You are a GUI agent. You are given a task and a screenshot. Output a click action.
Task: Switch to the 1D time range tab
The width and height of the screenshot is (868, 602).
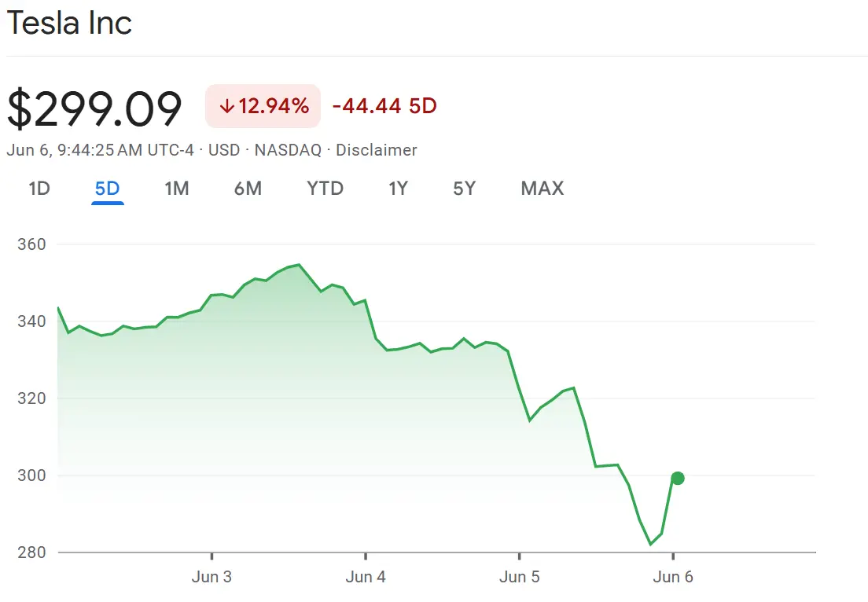39,189
